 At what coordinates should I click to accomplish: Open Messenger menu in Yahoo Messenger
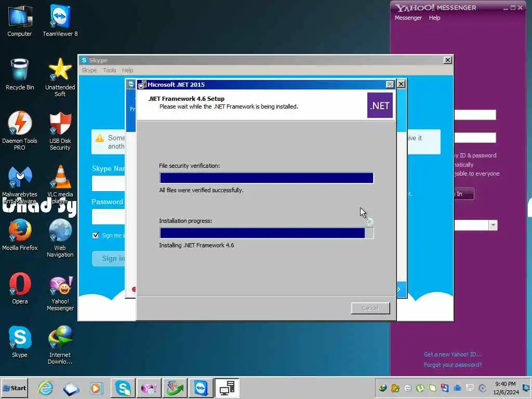click(x=408, y=18)
